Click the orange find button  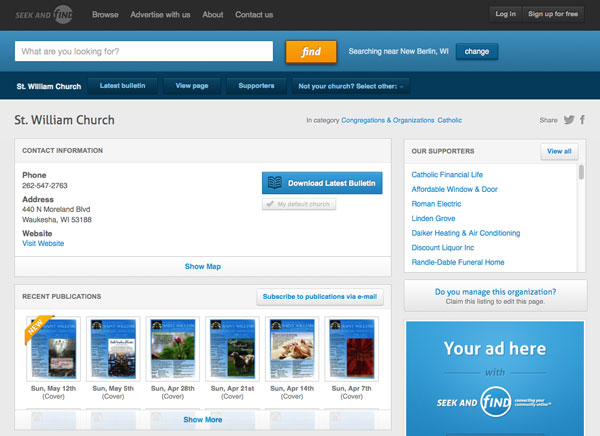click(x=311, y=52)
